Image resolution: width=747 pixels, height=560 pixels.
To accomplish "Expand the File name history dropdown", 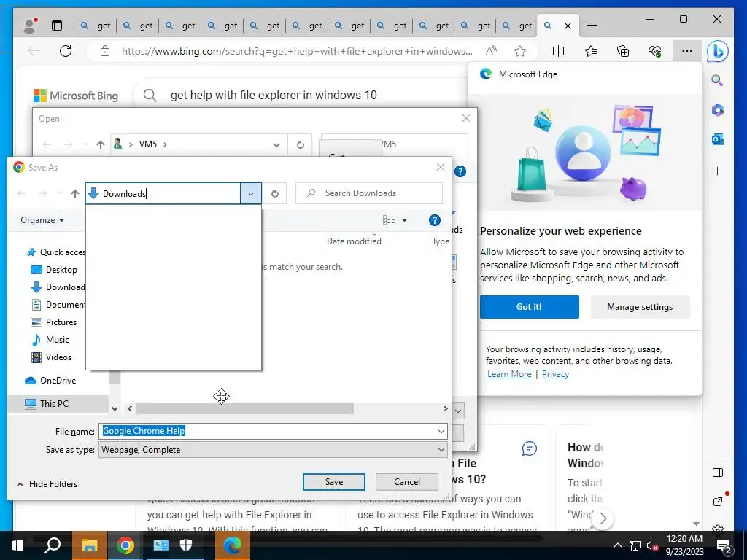I will (x=441, y=431).
